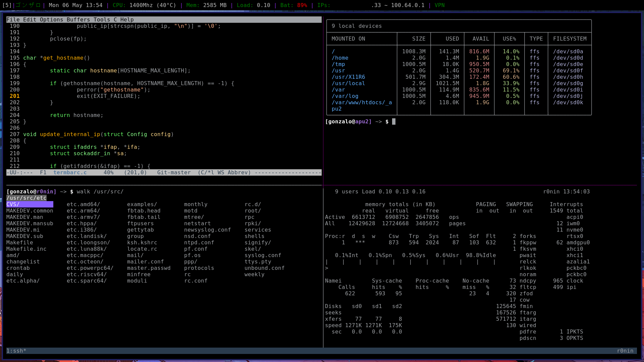This screenshot has width=644, height=362.
Task: Click the pf.conf file entry
Action: coord(196,249)
